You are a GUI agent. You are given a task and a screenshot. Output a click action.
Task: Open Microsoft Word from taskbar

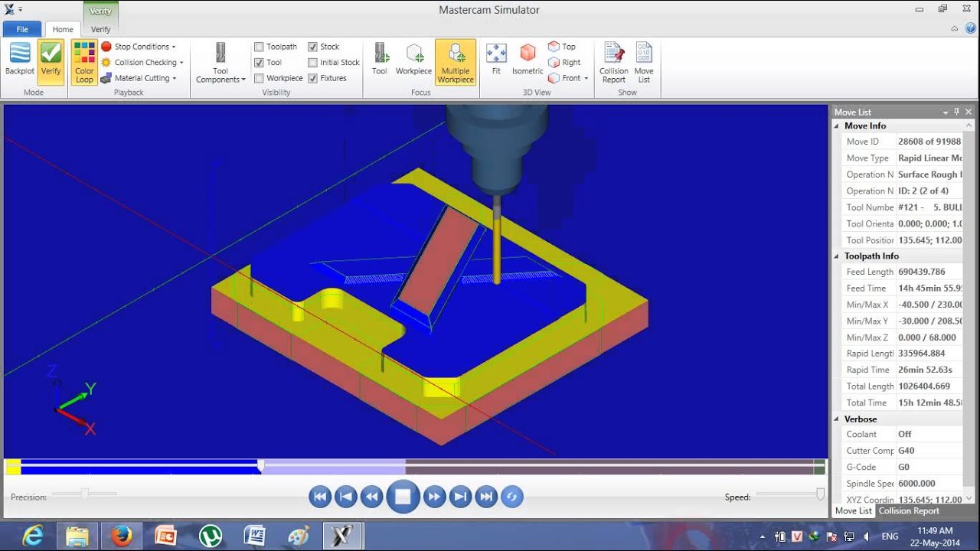tap(254, 536)
